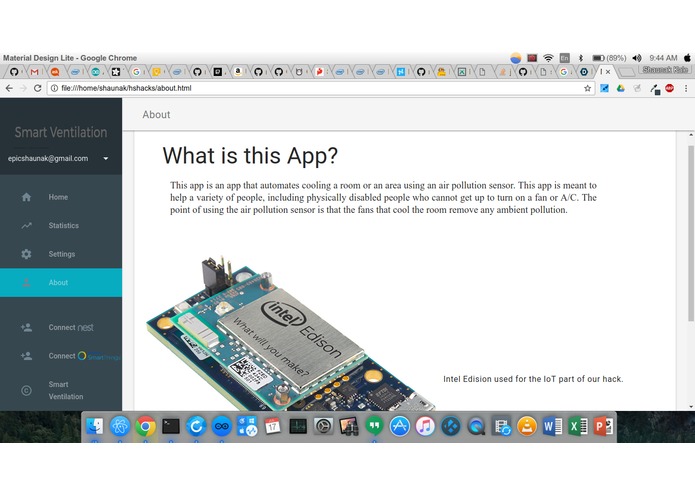Click the heading 'What is this App?'
The width and height of the screenshot is (695, 494).
point(250,156)
